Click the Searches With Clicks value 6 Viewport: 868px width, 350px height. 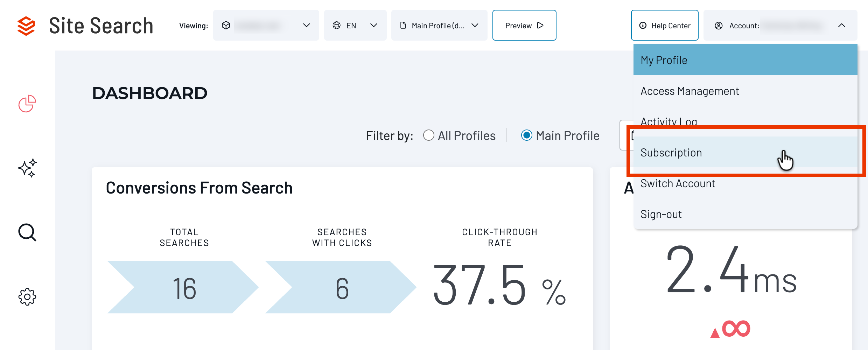[x=342, y=288]
